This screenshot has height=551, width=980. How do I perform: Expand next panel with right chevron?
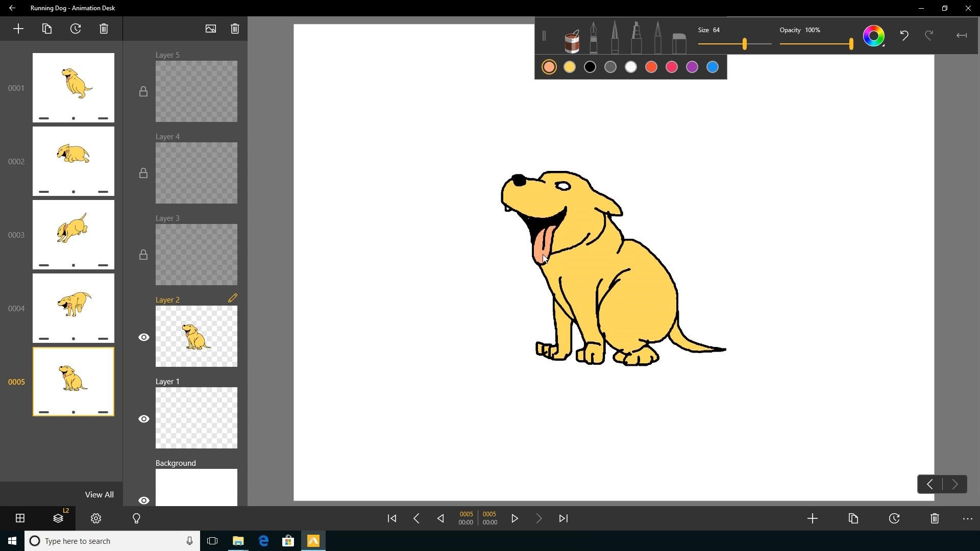pyautogui.click(x=954, y=484)
